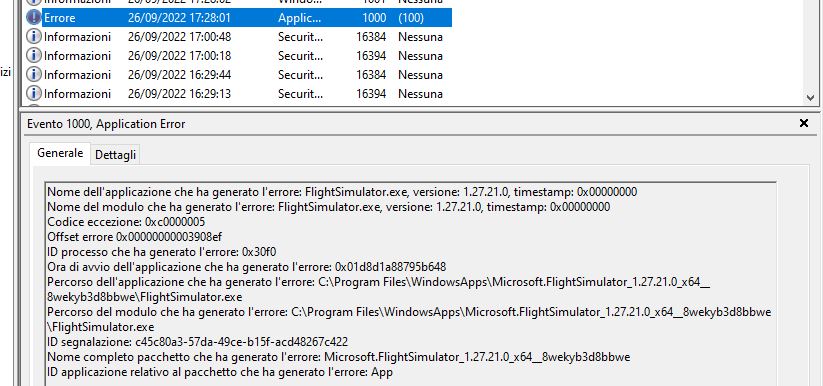This screenshot has width=823, height=386.
Task: Select the Errore event row icon
Action: [34, 17]
